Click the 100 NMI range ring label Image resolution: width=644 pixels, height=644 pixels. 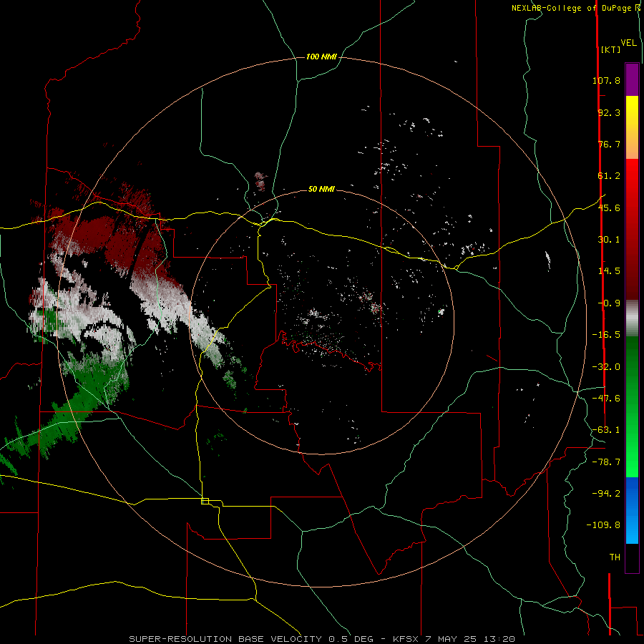coord(321,57)
